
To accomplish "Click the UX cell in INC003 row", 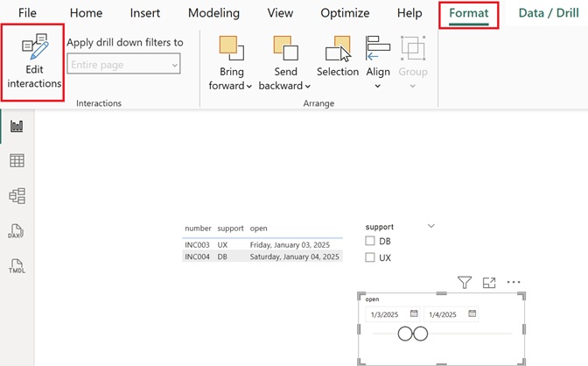I will [x=222, y=245].
